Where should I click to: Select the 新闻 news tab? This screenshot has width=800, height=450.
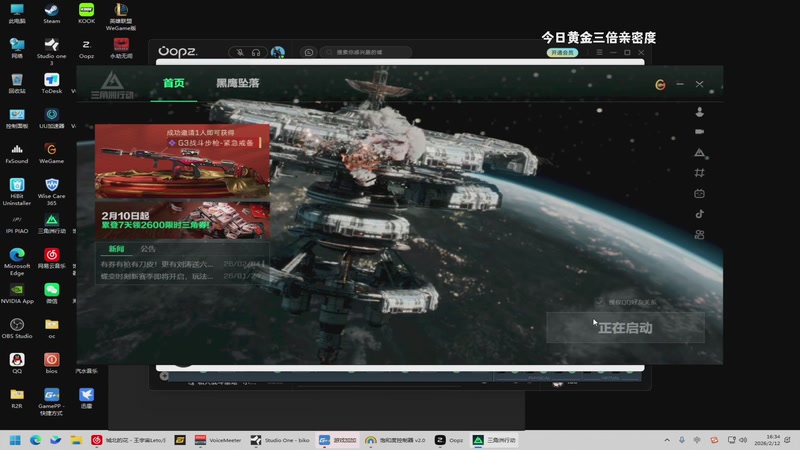(x=116, y=248)
